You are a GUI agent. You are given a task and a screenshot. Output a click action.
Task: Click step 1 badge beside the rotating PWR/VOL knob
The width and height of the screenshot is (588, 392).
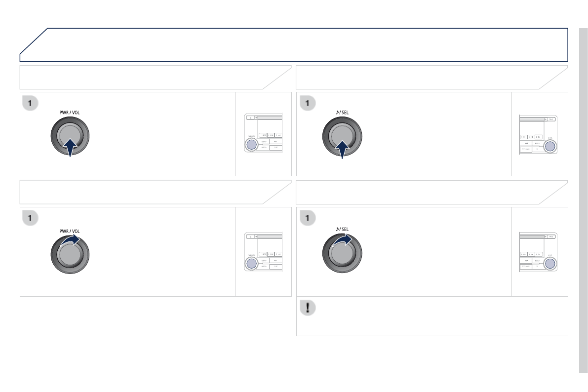point(31,218)
